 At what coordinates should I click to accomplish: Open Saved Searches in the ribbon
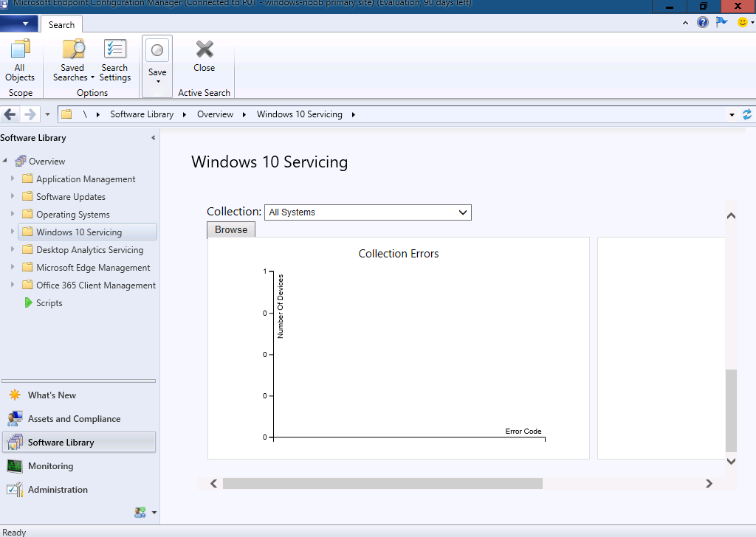(x=73, y=60)
